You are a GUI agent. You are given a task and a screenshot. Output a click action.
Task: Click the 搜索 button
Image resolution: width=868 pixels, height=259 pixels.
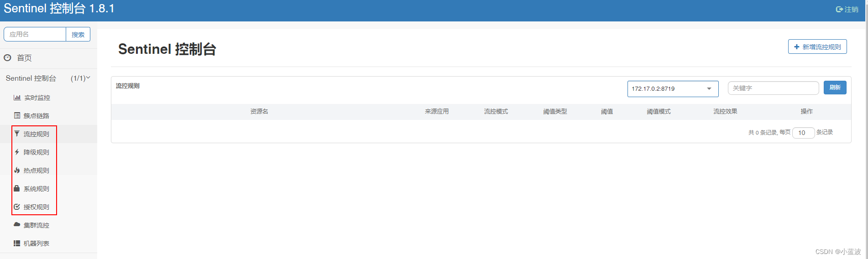(x=78, y=34)
